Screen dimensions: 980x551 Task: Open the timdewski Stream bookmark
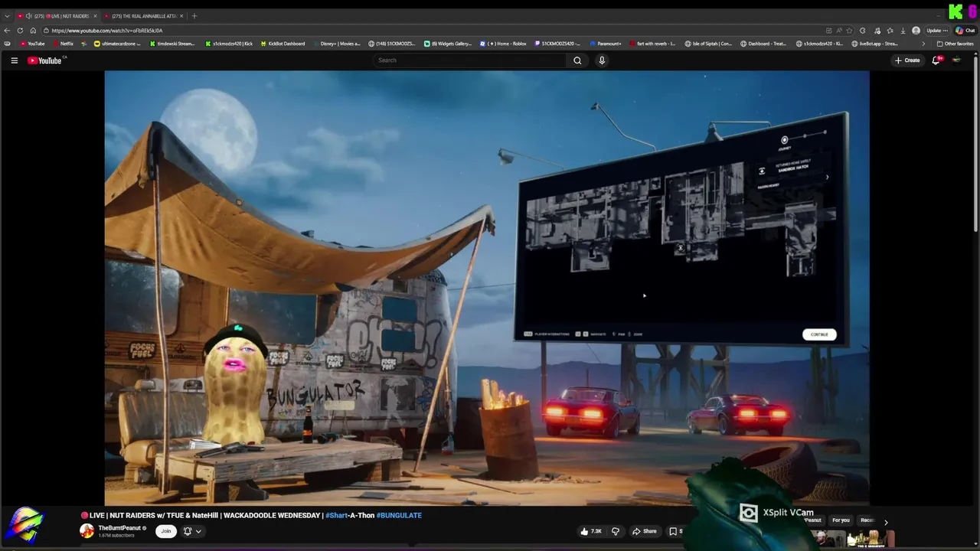pyautogui.click(x=172, y=44)
